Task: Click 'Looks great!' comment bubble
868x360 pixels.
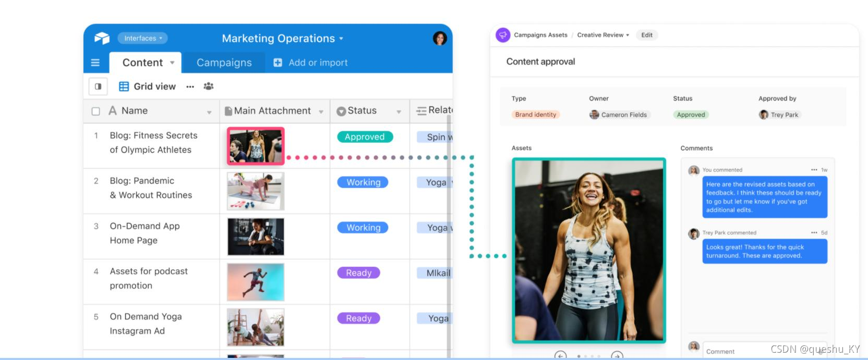Action: (765, 252)
